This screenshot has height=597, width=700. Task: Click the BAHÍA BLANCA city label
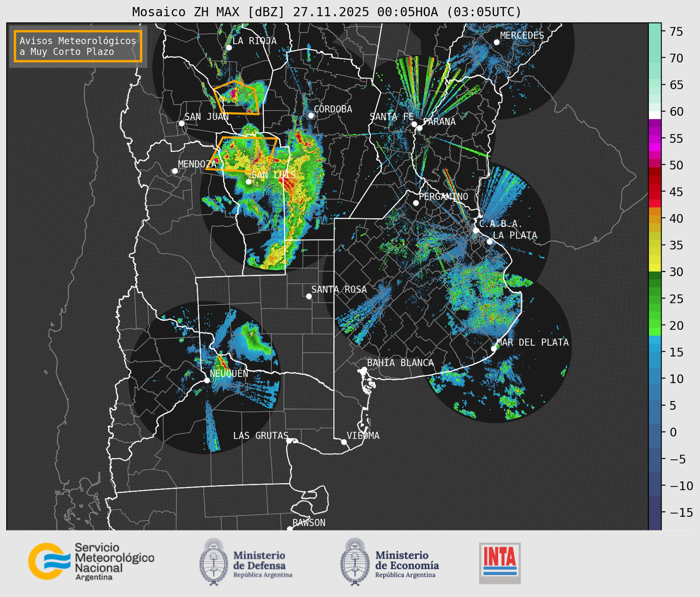click(400, 363)
